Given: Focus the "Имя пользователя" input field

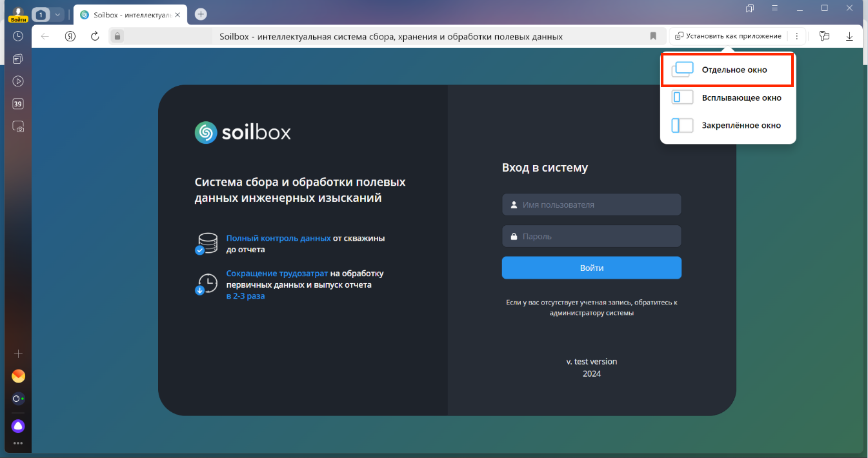Looking at the screenshot, I should 591,204.
